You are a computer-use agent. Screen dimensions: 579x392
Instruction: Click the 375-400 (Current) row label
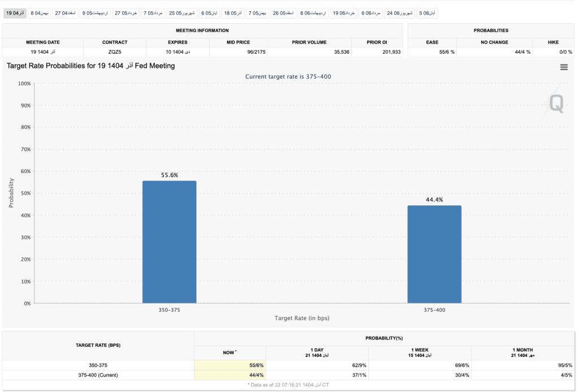tap(98, 375)
